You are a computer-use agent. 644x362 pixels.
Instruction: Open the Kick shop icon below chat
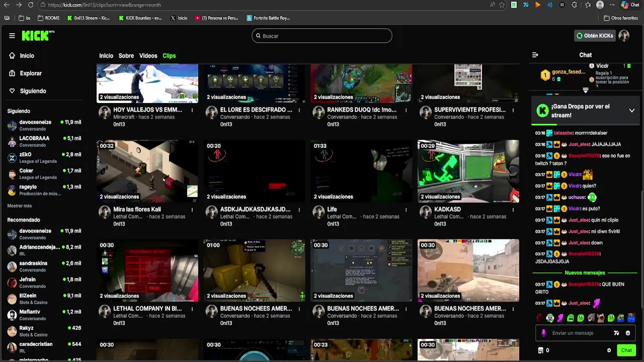coord(541,350)
